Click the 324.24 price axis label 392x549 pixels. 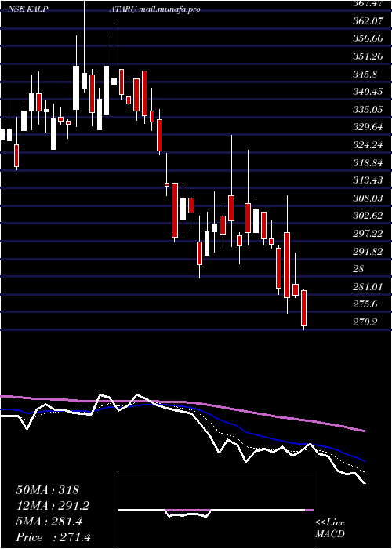point(368,145)
